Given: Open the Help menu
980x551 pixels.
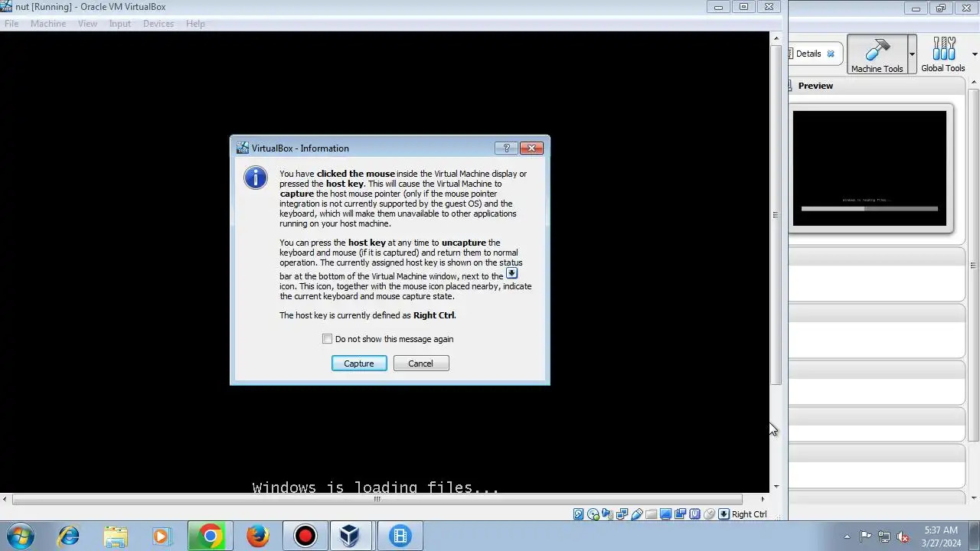Looking at the screenshot, I should [x=195, y=24].
